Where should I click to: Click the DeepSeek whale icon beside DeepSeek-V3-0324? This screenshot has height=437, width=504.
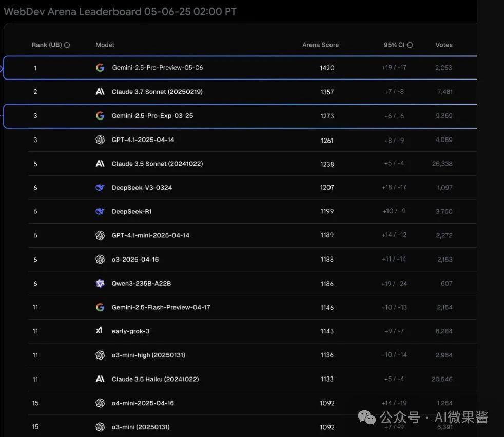tap(100, 187)
